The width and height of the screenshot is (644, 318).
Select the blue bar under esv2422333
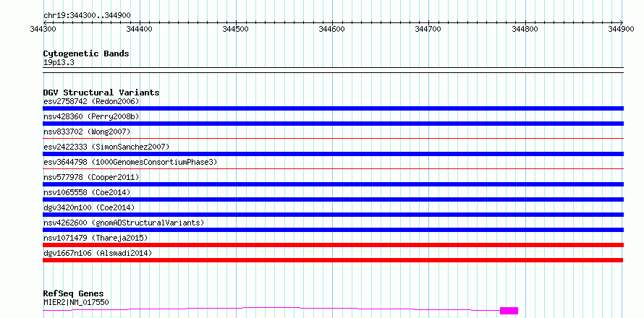click(333, 154)
